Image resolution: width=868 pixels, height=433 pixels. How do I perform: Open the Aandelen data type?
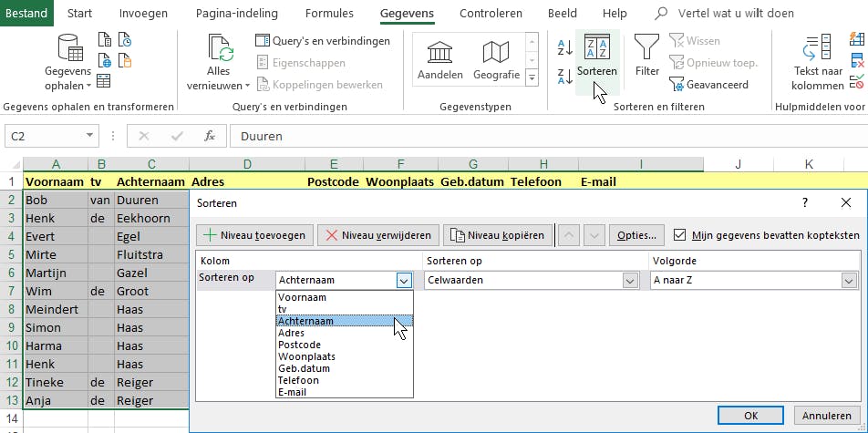(x=440, y=59)
